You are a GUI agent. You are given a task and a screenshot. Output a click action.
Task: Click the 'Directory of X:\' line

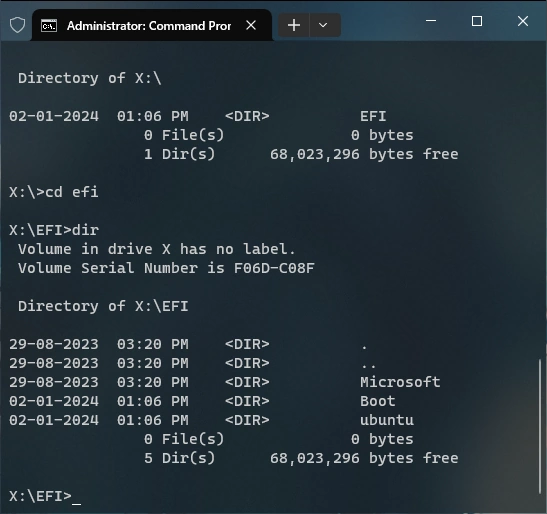click(90, 78)
